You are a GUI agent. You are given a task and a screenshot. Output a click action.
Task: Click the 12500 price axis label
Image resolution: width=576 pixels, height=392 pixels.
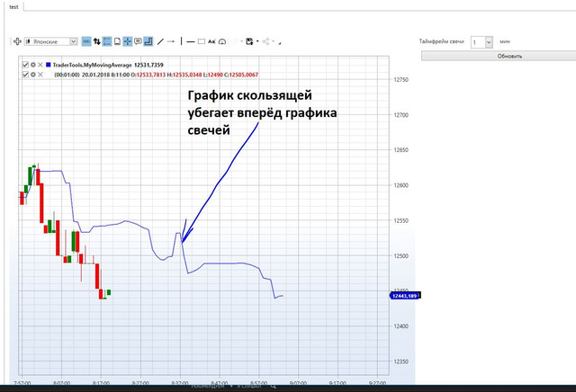(400, 256)
